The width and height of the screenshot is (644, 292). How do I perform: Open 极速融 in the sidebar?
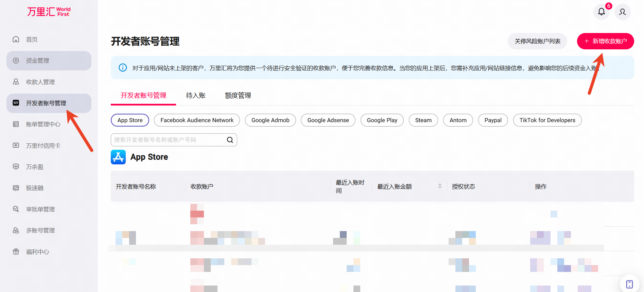click(49, 188)
